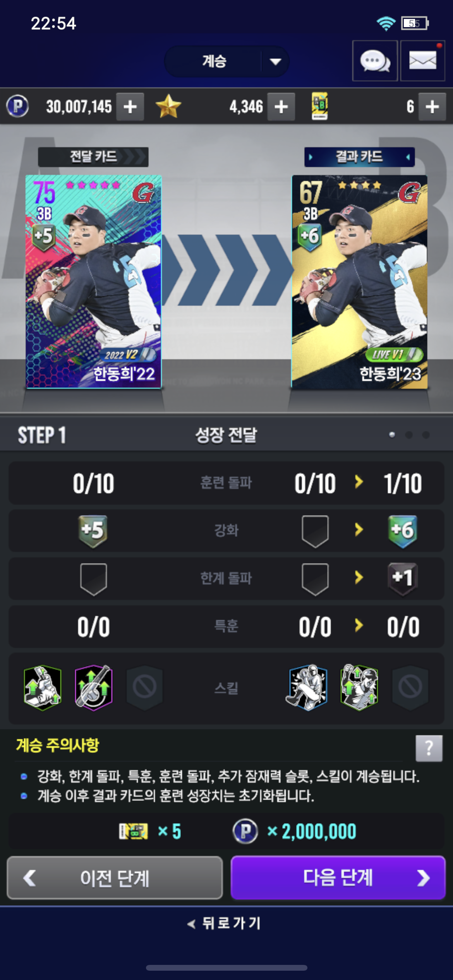Tap the plus next to 30,007,145 points
This screenshot has height=980, width=453.
[x=130, y=106]
